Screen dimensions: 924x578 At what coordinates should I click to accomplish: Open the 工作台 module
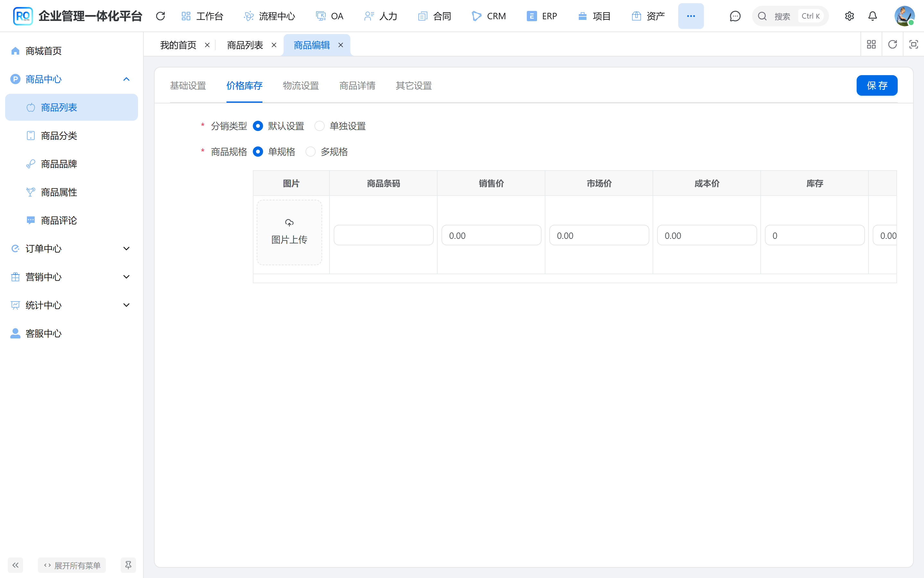click(x=202, y=16)
